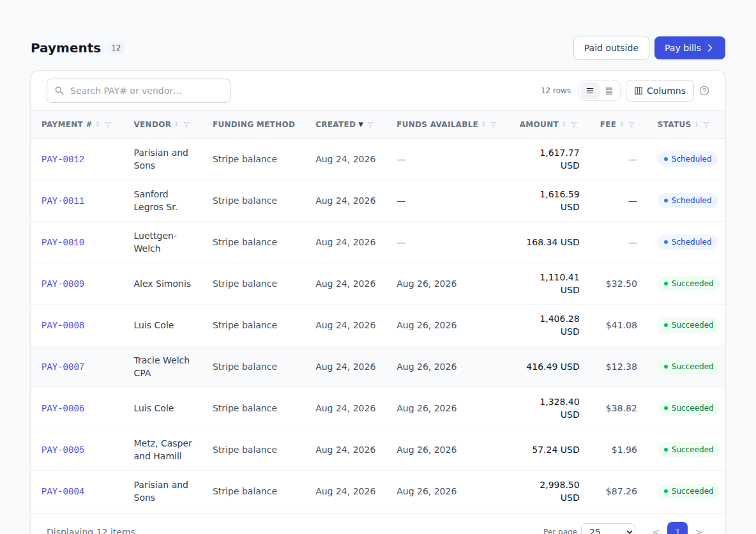
Task: Open payment PAY-0010
Action: point(63,242)
